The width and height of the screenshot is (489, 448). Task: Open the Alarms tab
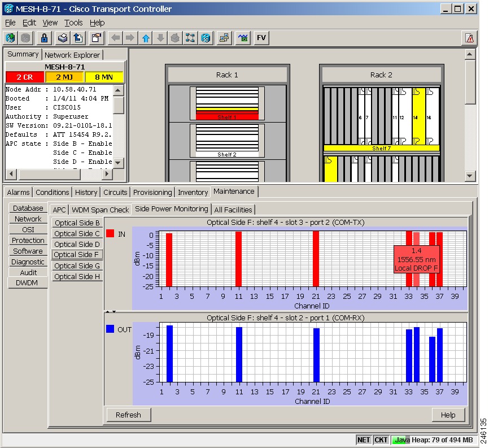pos(18,192)
